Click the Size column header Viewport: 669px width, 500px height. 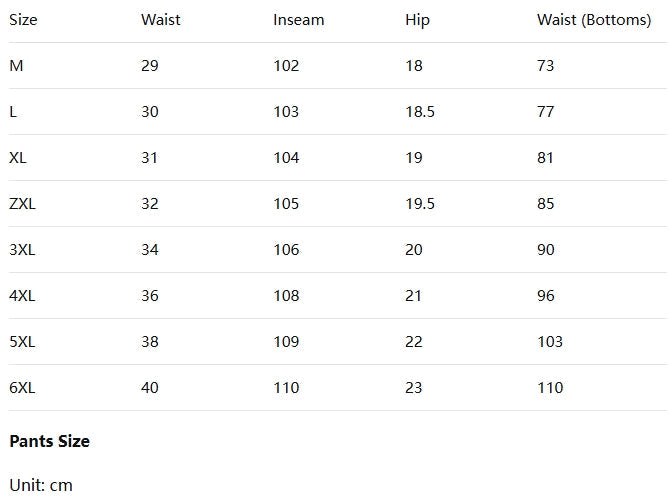pyautogui.click(x=23, y=20)
